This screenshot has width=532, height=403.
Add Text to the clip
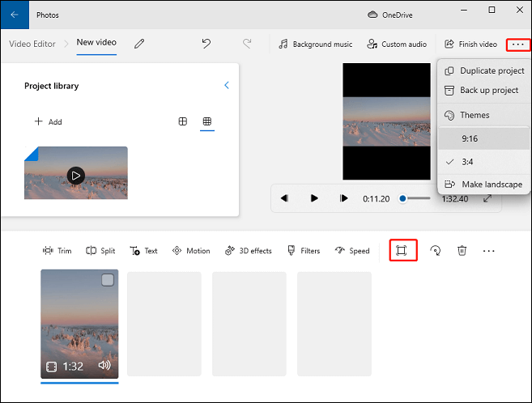144,251
